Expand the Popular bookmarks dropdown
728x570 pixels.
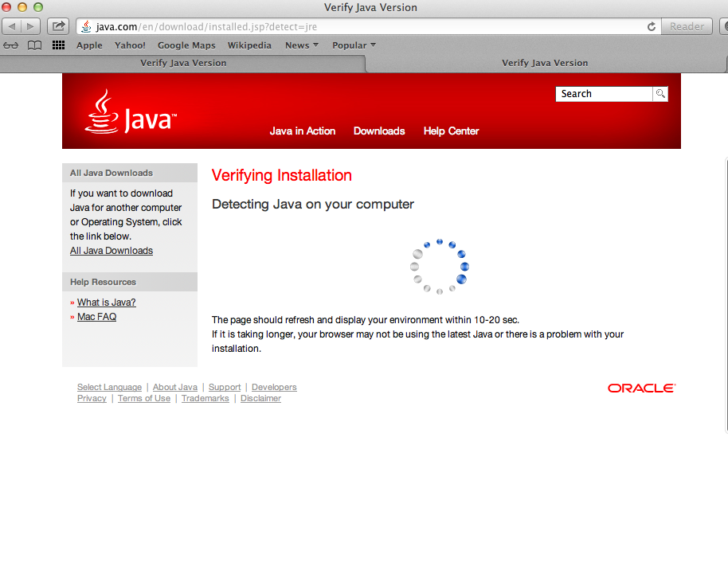pyautogui.click(x=354, y=45)
